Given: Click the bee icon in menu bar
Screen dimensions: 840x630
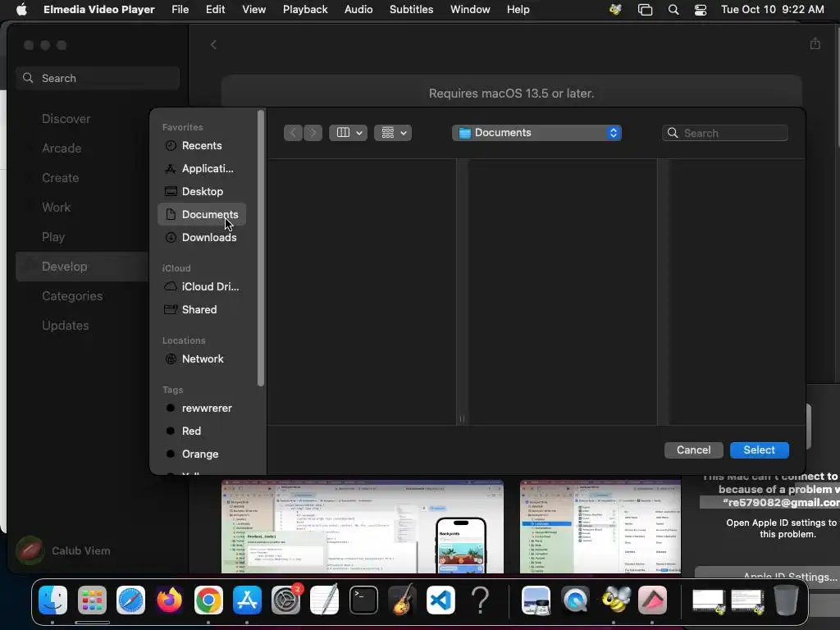Looking at the screenshot, I should (x=615, y=10).
